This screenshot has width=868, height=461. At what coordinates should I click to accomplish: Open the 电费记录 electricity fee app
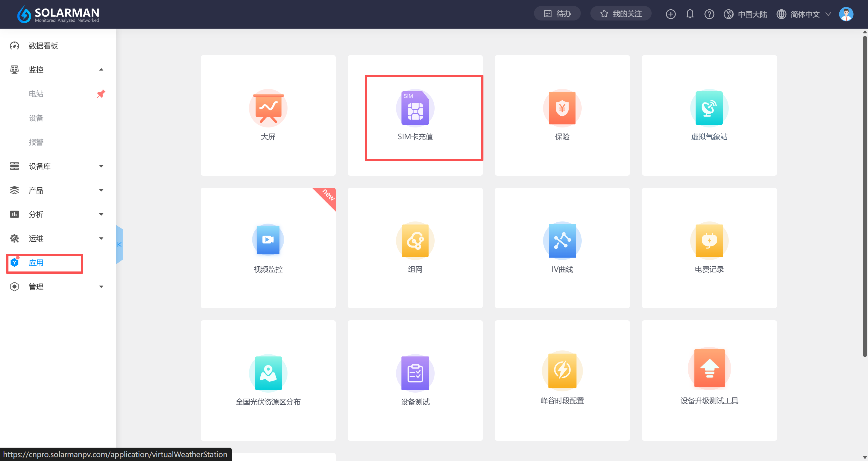point(709,240)
